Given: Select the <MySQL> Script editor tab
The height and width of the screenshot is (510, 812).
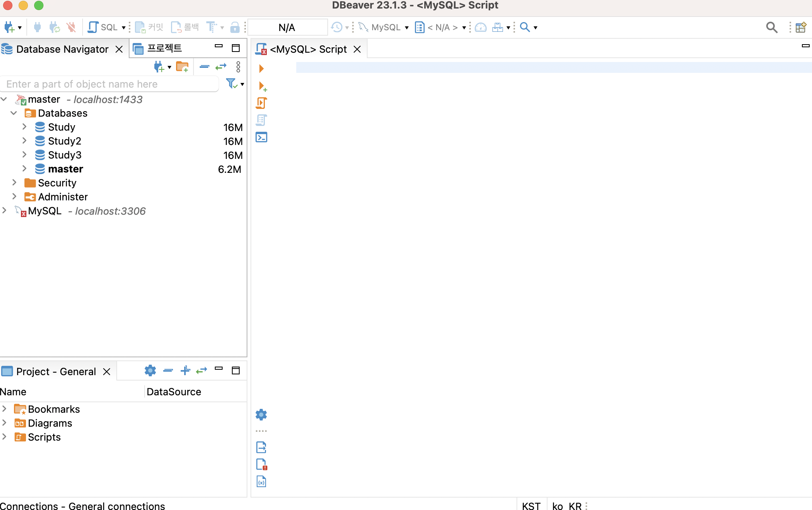Looking at the screenshot, I should click(308, 49).
